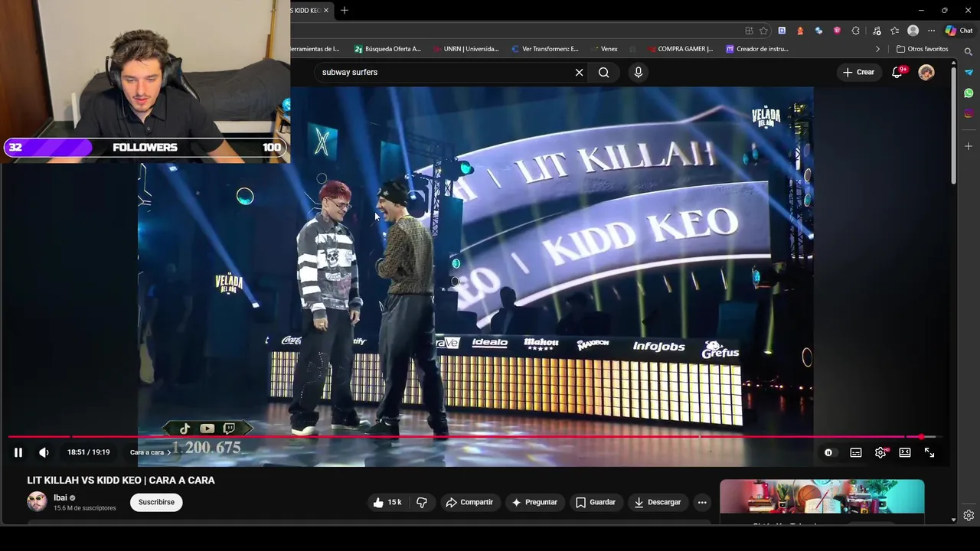The width and height of the screenshot is (980, 551).
Task: Open 'COMPRA GAMER |...' bookmark
Action: [x=680, y=49]
